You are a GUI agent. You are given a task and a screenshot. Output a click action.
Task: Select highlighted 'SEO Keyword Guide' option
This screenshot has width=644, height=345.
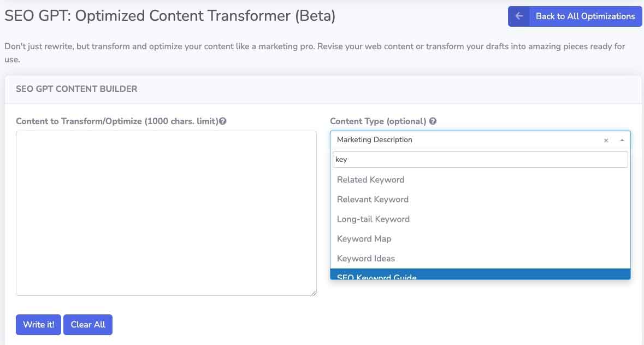pyautogui.click(x=480, y=274)
